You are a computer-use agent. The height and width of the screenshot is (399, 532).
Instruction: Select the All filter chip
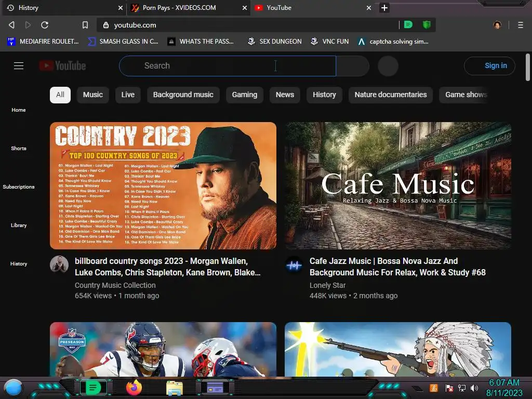[60, 95]
